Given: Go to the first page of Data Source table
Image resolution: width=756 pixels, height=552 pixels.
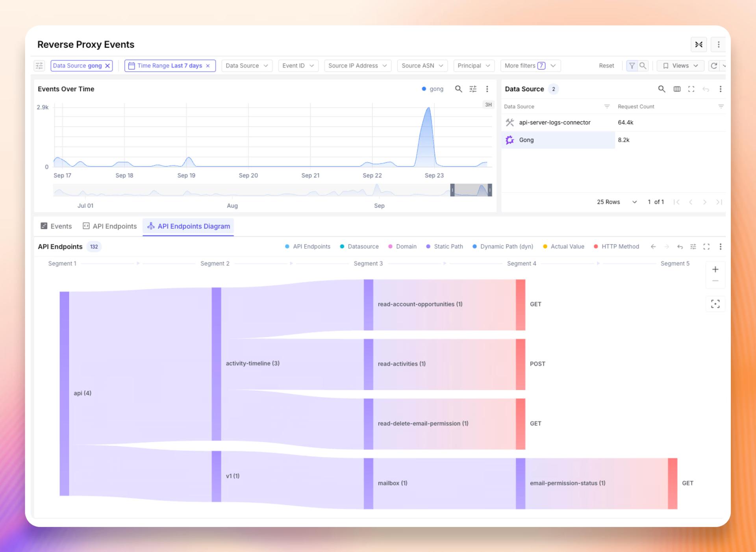Looking at the screenshot, I should point(676,202).
